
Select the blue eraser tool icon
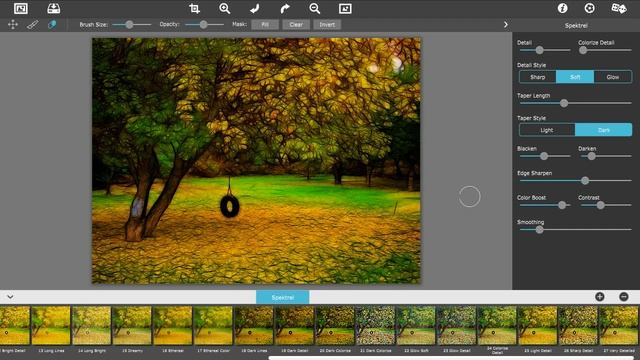(52, 24)
